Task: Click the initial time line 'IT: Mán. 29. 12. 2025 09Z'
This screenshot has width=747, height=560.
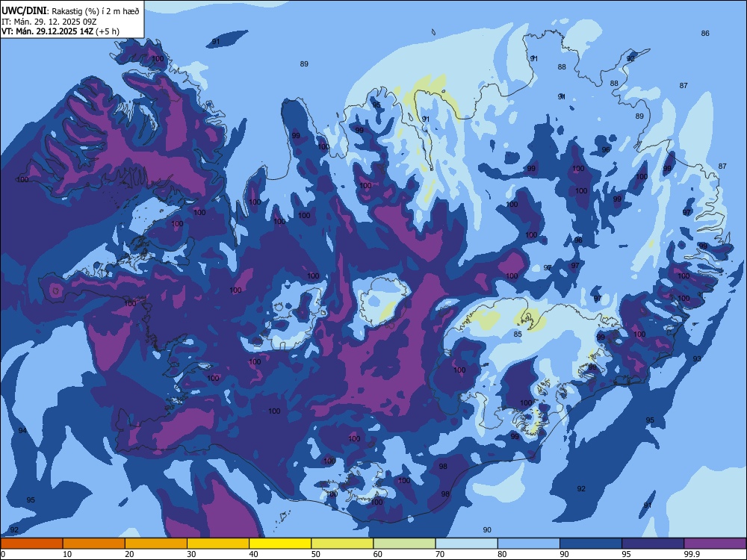Action: (49, 22)
